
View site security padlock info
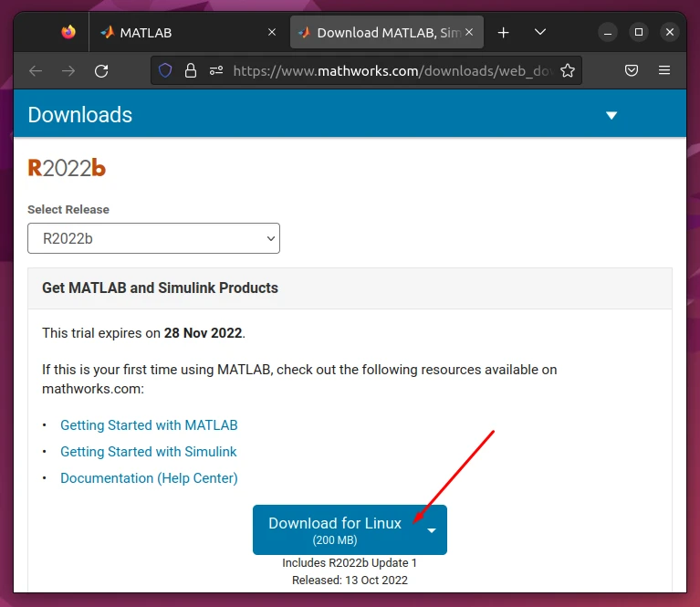coord(191,70)
